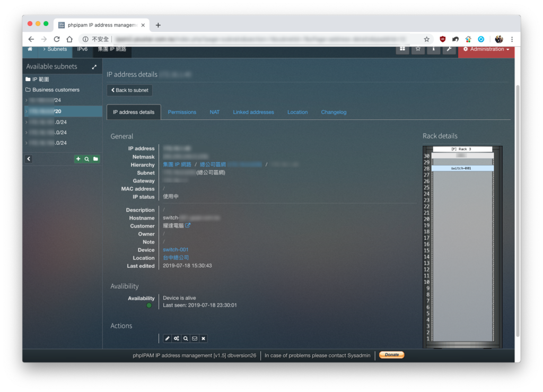Edit the IP address with pencil icon

click(x=167, y=338)
